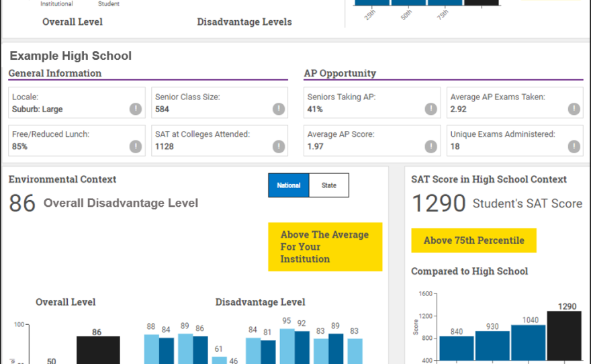Click the 41% seniors taking AP value
Image resolution: width=591 pixels, height=364 pixels.
(315, 109)
